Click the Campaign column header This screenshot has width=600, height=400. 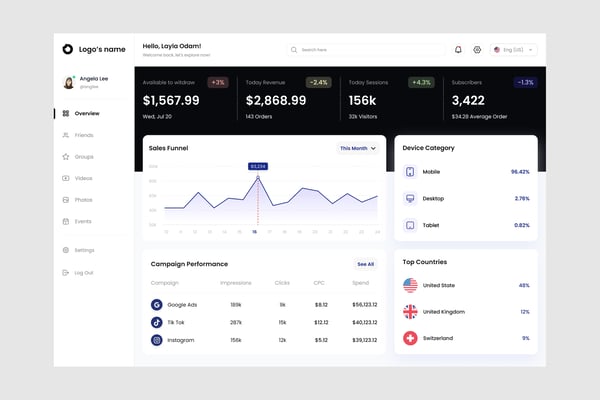(x=165, y=283)
